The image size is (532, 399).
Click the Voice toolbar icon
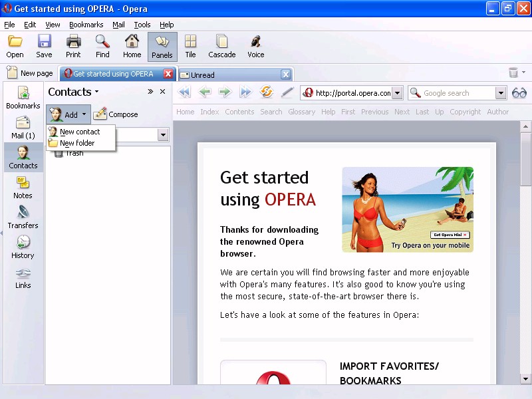click(255, 47)
